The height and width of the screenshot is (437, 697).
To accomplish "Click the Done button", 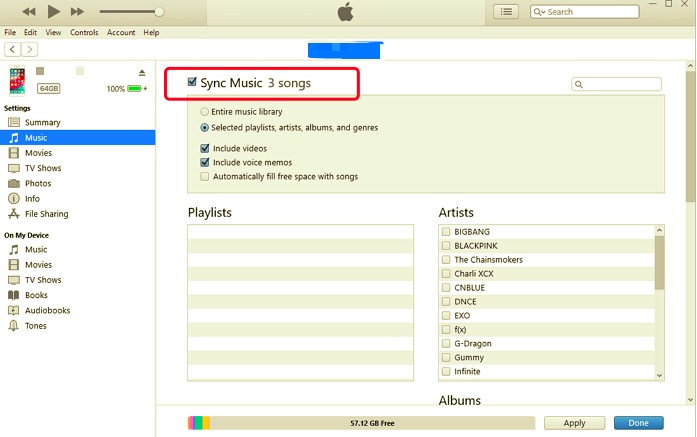I will pyautogui.click(x=638, y=423).
